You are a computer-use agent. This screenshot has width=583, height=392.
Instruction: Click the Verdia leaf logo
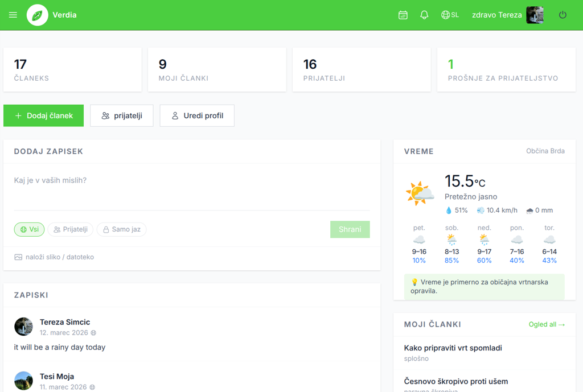38,15
